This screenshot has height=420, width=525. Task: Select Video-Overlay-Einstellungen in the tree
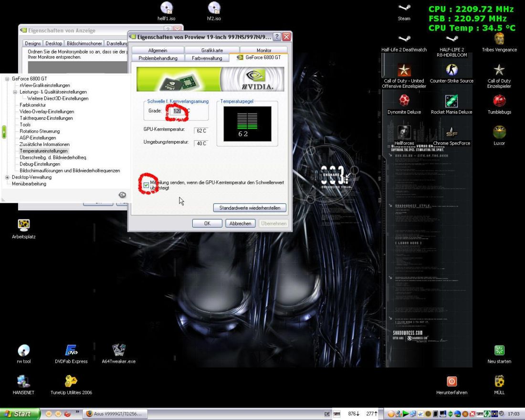(47, 112)
